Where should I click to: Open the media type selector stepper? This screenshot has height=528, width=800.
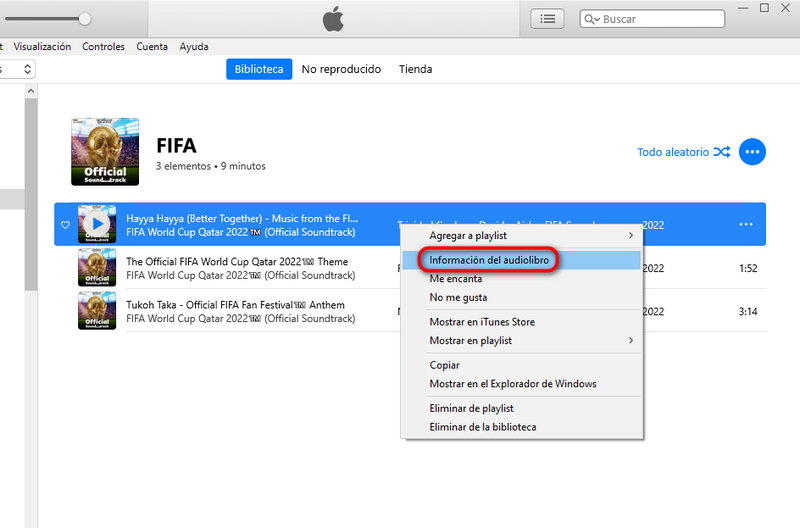(x=28, y=69)
